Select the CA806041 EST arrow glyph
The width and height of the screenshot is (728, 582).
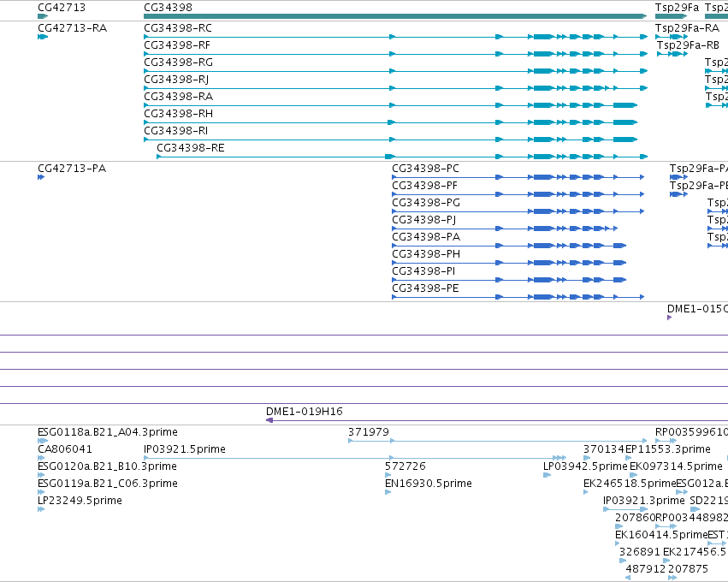[41, 458]
